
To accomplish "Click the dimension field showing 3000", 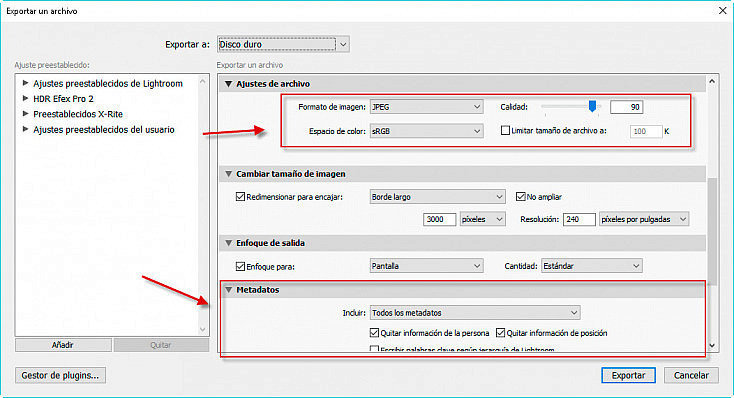I will tap(439, 219).
